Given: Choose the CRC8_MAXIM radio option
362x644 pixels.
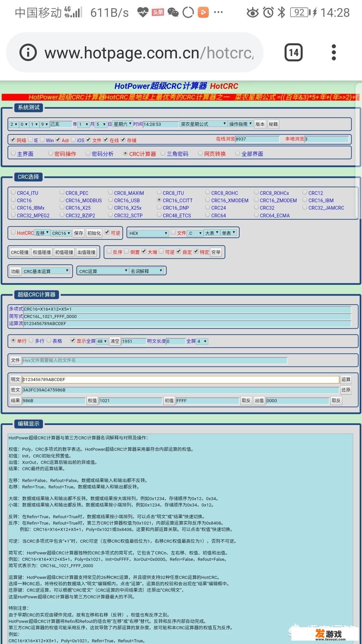Looking at the screenshot, I should [x=111, y=192].
